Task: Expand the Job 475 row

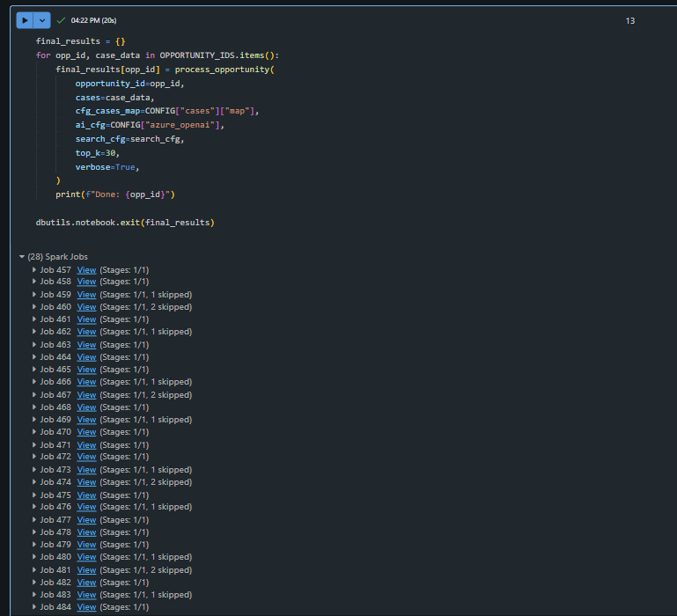Action: (x=35, y=495)
